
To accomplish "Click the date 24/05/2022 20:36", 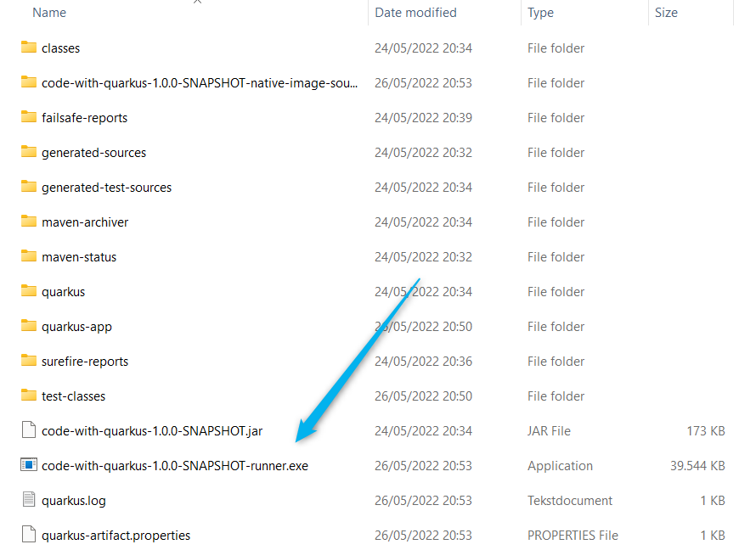I will [423, 362].
